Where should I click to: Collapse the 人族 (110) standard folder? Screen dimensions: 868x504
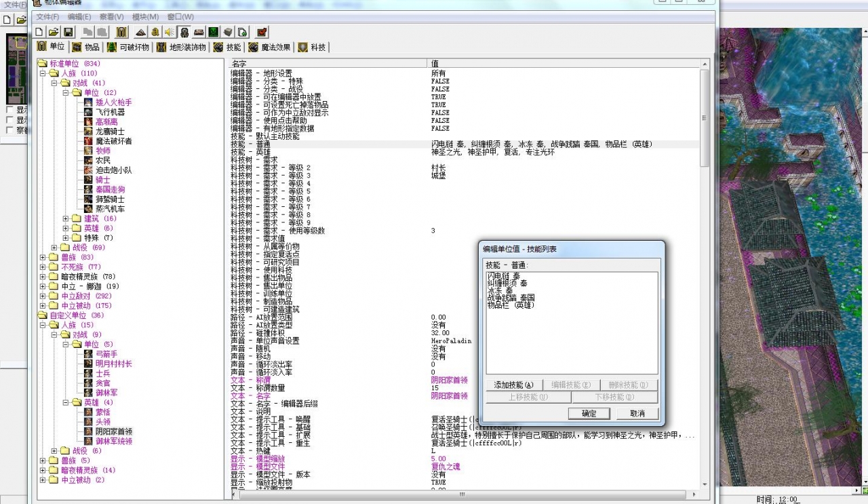pos(43,73)
